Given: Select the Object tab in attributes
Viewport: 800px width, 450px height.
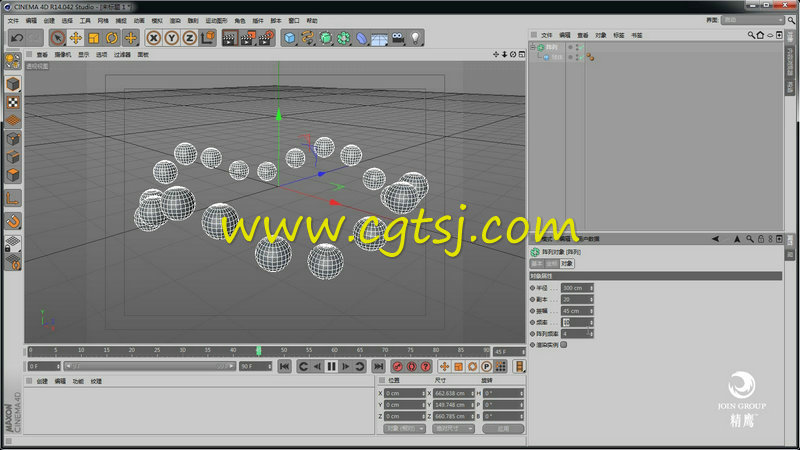Looking at the screenshot, I should click(567, 263).
